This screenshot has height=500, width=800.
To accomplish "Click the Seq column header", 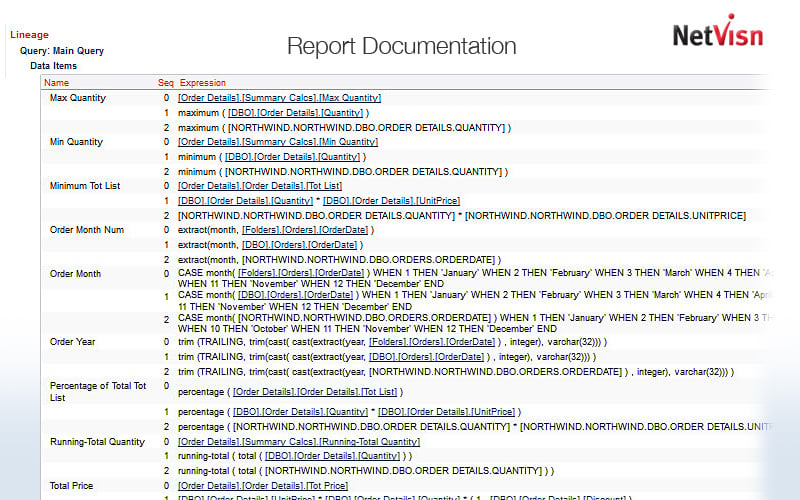I will pyautogui.click(x=165, y=83).
